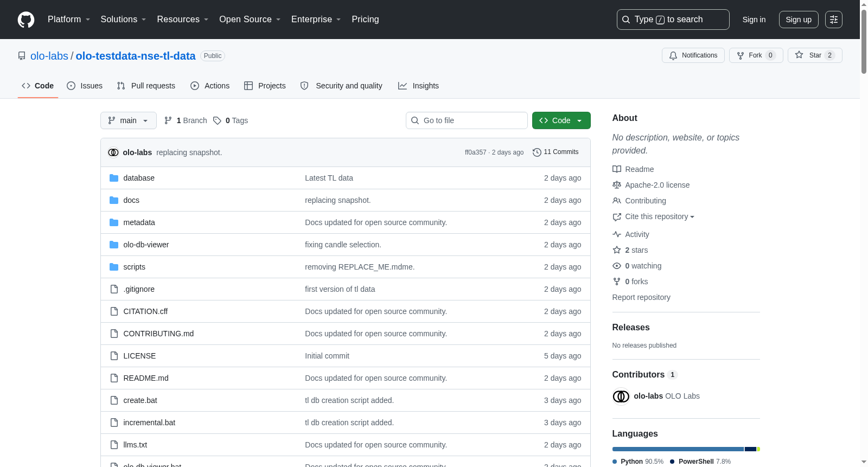
Task: Click the Sign in link
Action: 754,20
